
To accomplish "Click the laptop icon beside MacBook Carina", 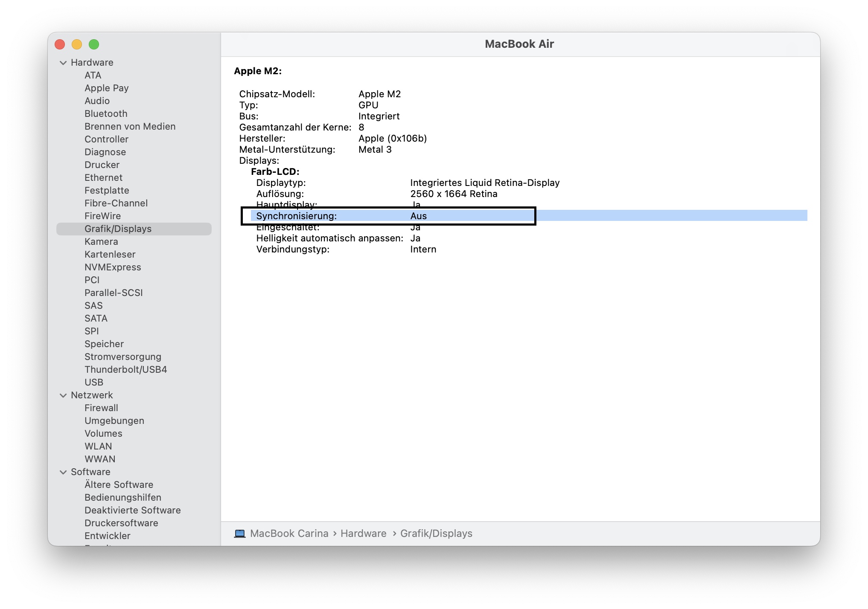I will click(240, 534).
